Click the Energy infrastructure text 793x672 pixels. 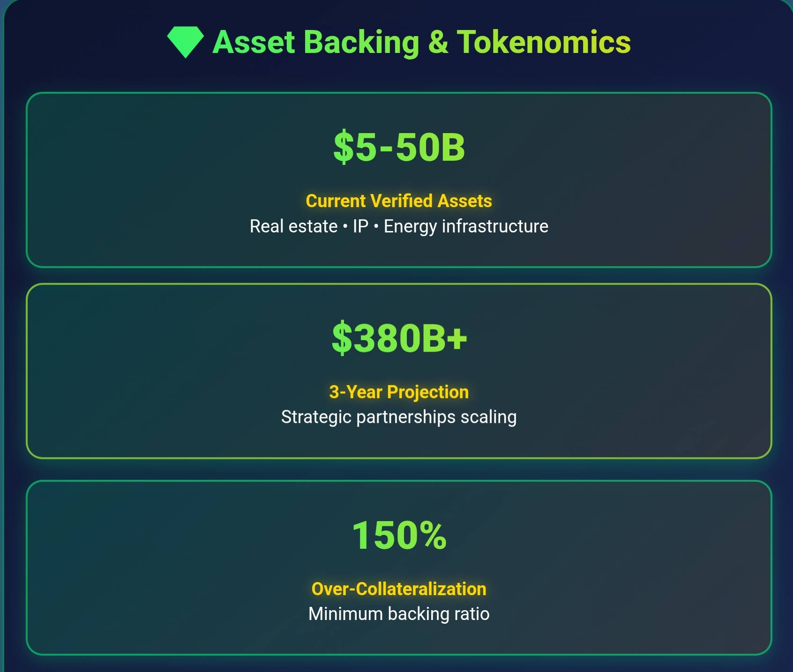click(466, 226)
